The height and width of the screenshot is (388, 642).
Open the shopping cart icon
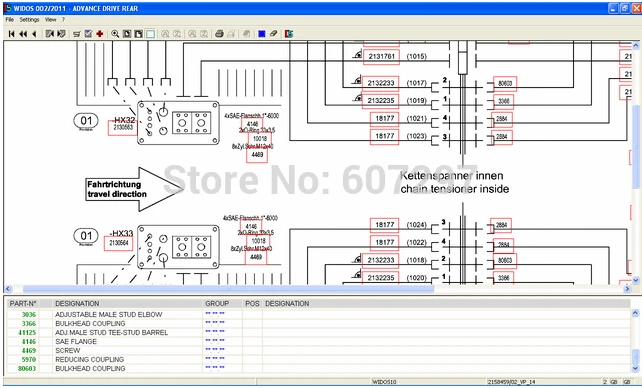[77, 34]
